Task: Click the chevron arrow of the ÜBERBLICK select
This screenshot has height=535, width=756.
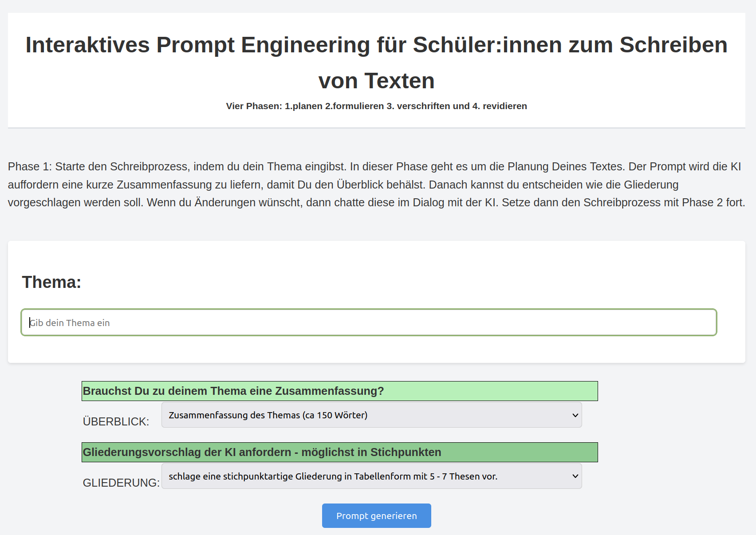Action: click(575, 415)
